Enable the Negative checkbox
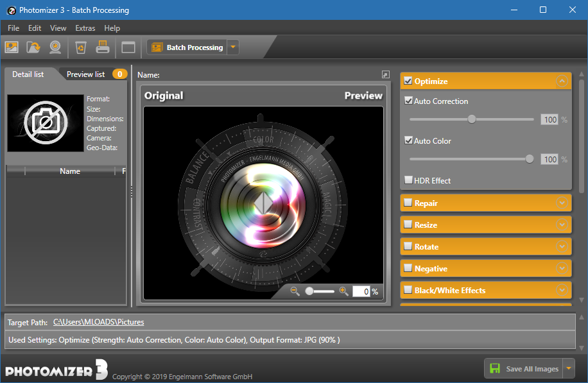This screenshot has width=588, height=383. coord(408,268)
